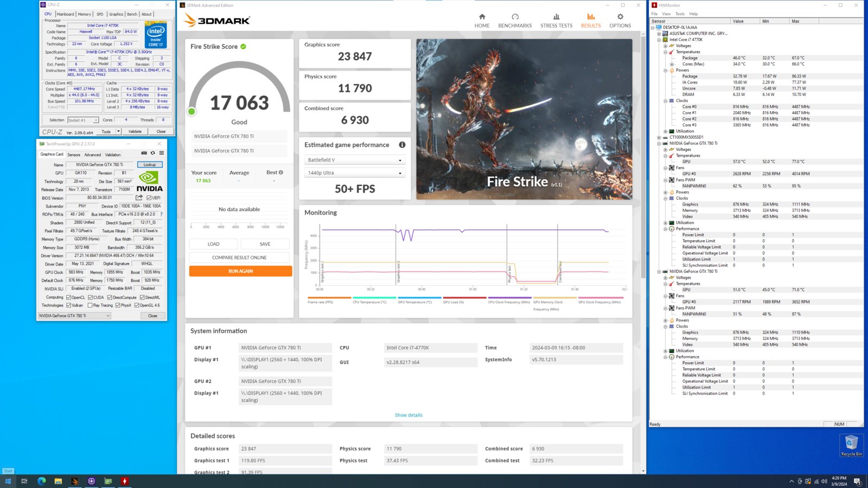
Task: Expand the CT1000MX500SSD1 node in HWMonitor
Action: (659, 137)
